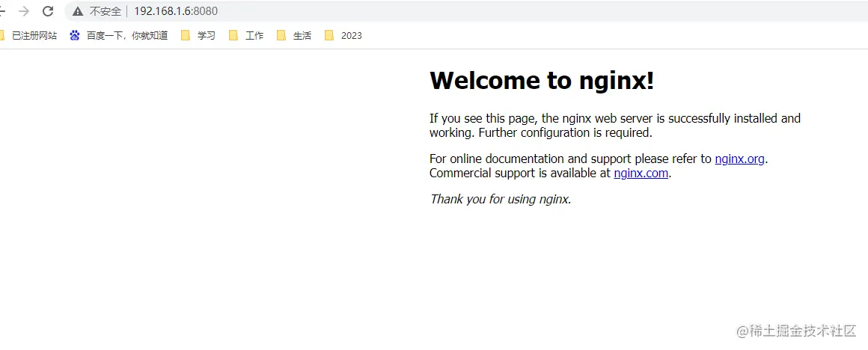Click the not-secure warning triangle icon
The image size is (868, 350).
78,11
